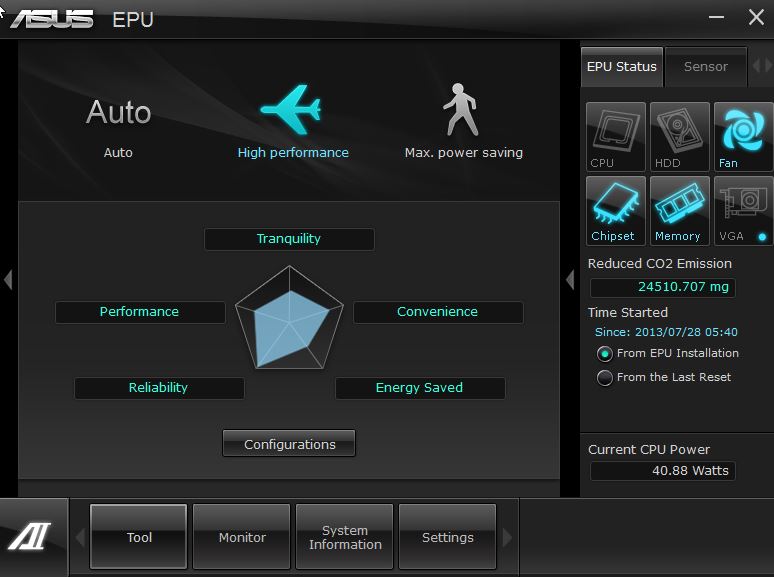774x577 pixels.
Task: Show next bottom menu items arrow
Action: tap(507, 537)
